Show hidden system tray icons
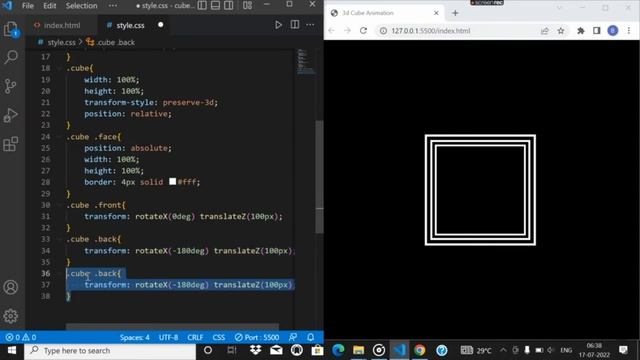 click(x=503, y=350)
